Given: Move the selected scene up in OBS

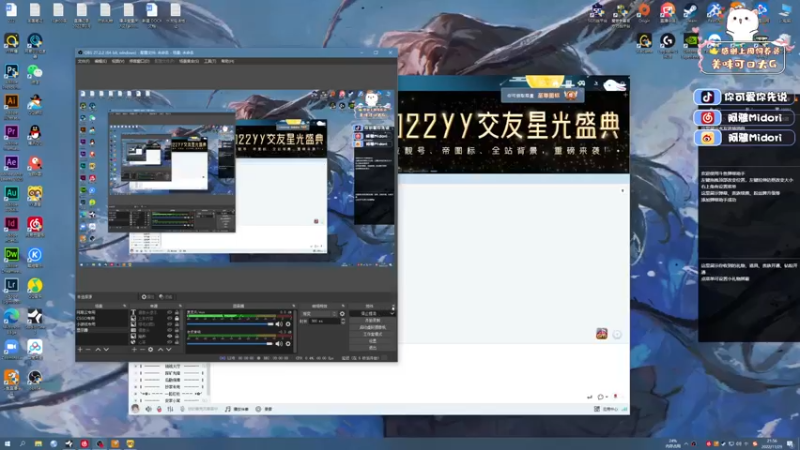Looking at the screenshot, I should (x=98, y=349).
